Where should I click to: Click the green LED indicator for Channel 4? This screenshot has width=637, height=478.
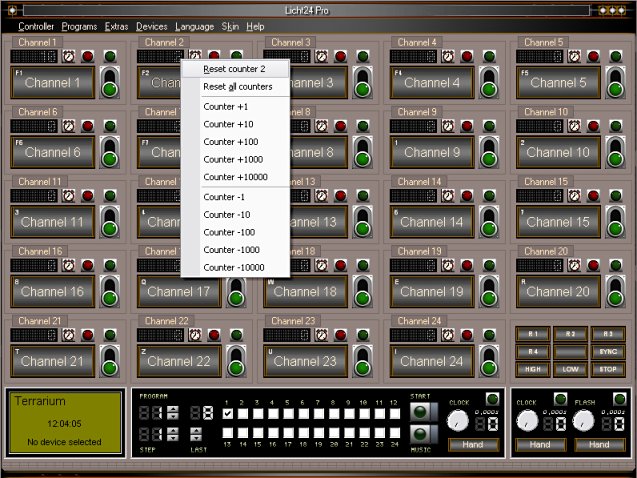488,57
